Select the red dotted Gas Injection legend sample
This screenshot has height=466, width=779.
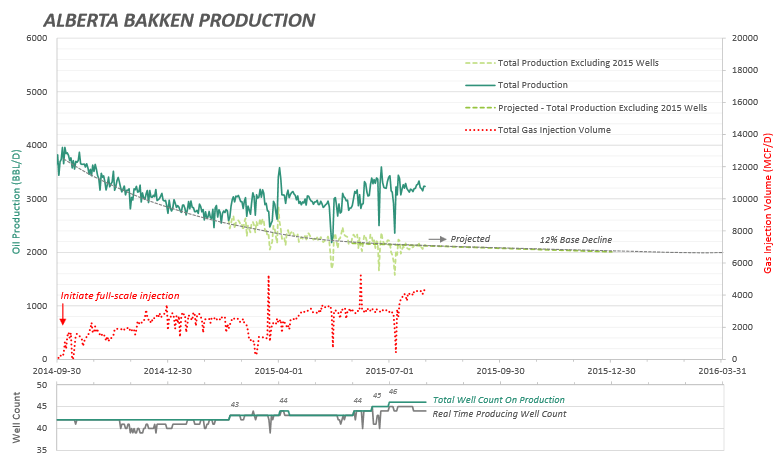coord(480,130)
